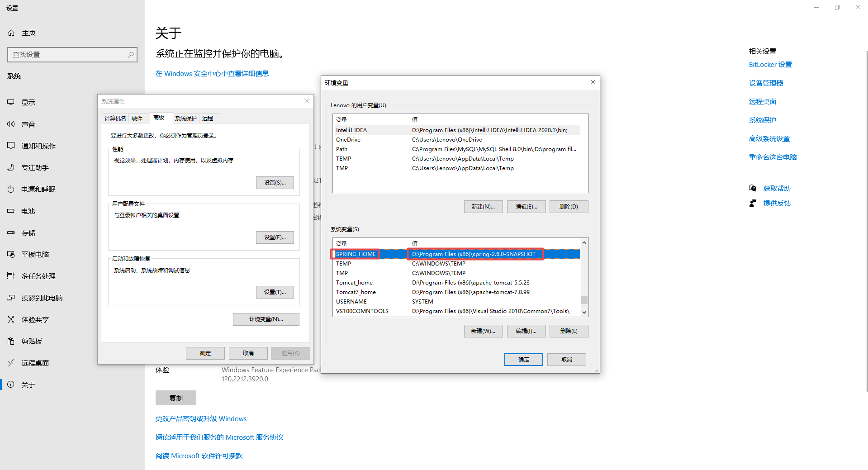
Task: Click 启动和故障恢复 设置(T)... button
Action: pos(275,292)
